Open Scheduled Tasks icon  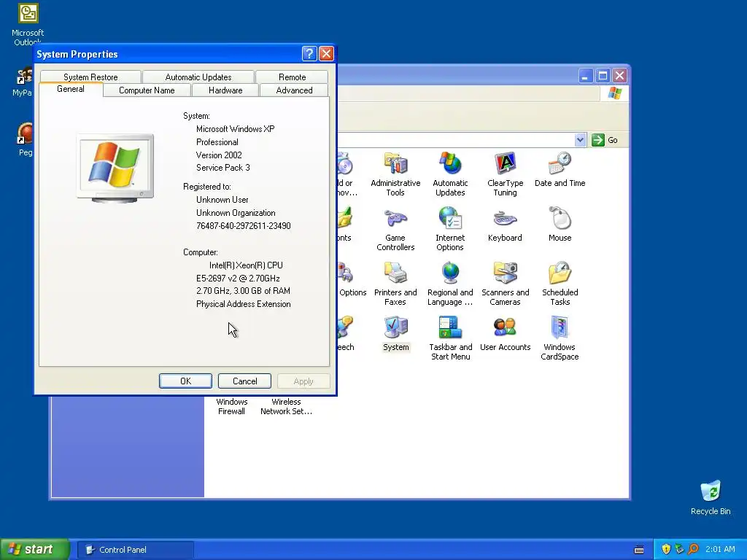(x=560, y=284)
